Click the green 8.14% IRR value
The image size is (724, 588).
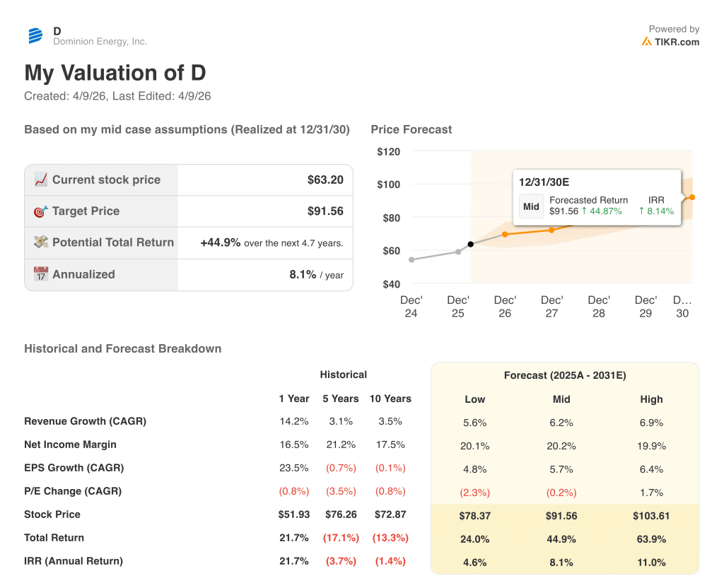pyautogui.click(x=657, y=211)
